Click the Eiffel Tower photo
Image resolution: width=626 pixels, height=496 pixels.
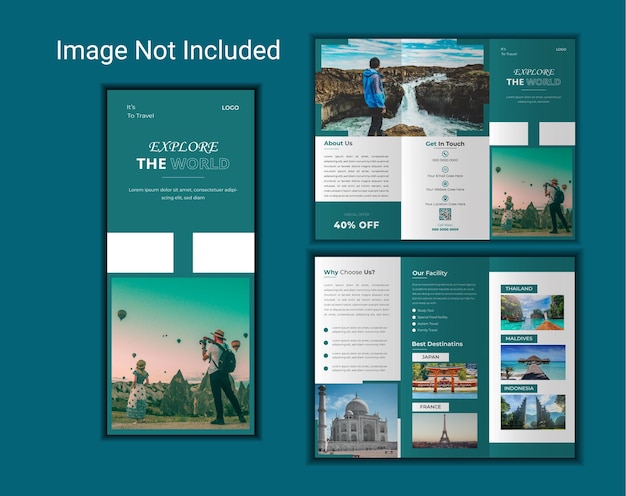(x=445, y=431)
